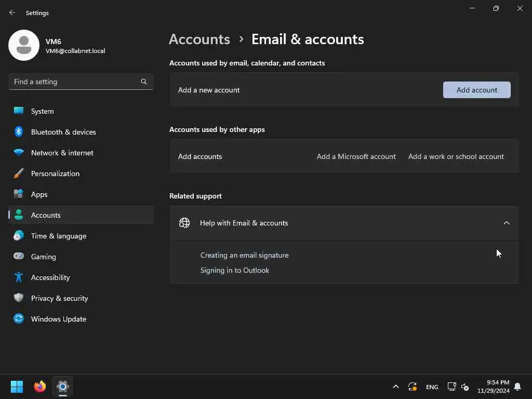
Task: Click the volume muted icon in system tray
Action: coord(465,387)
